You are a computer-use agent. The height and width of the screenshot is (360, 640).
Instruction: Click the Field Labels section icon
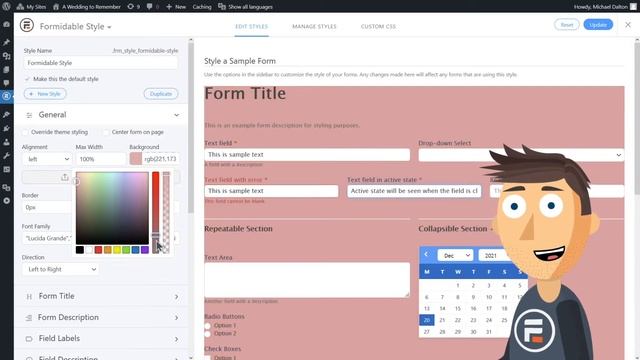coord(29,339)
